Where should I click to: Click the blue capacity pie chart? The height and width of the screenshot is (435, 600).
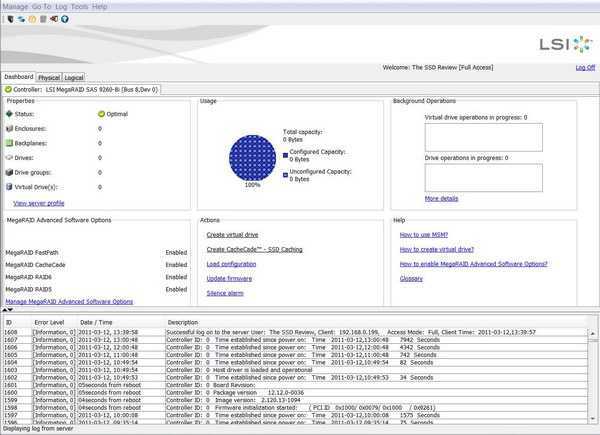tap(252, 158)
